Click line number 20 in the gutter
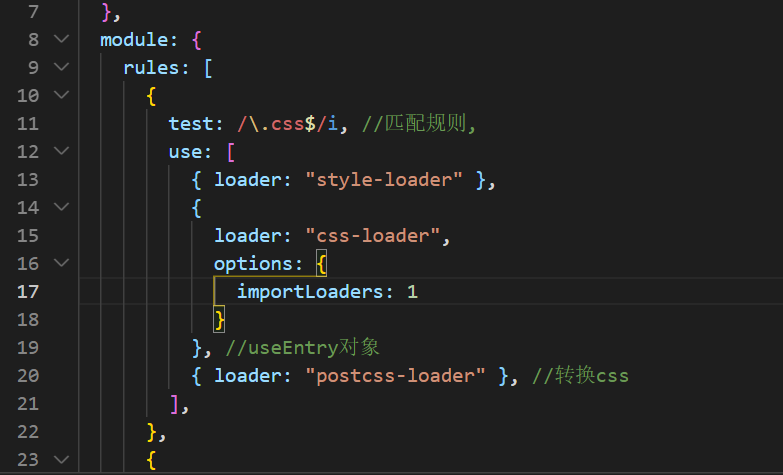 coord(28,375)
